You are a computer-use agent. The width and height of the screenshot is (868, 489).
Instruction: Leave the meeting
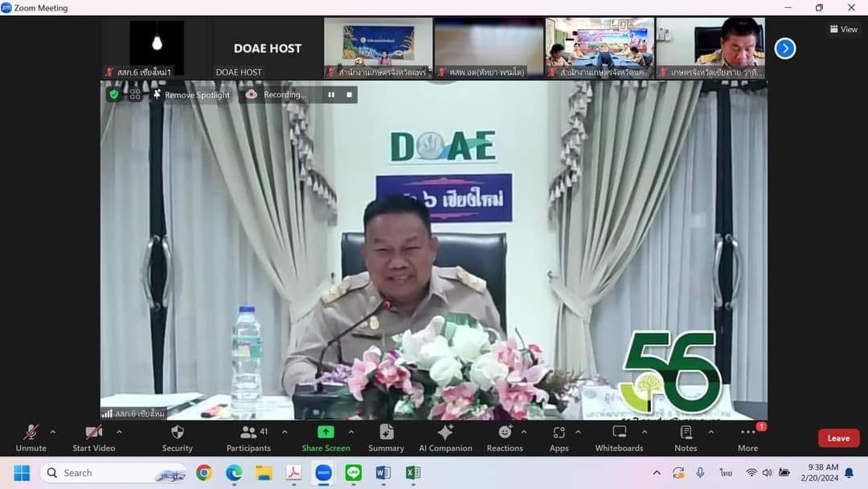click(x=838, y=438)
